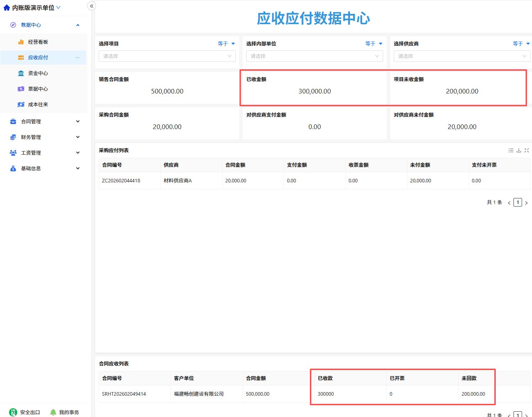
Task: Collapse the 数据中心 menu section
Action: (x=78, y=25)
